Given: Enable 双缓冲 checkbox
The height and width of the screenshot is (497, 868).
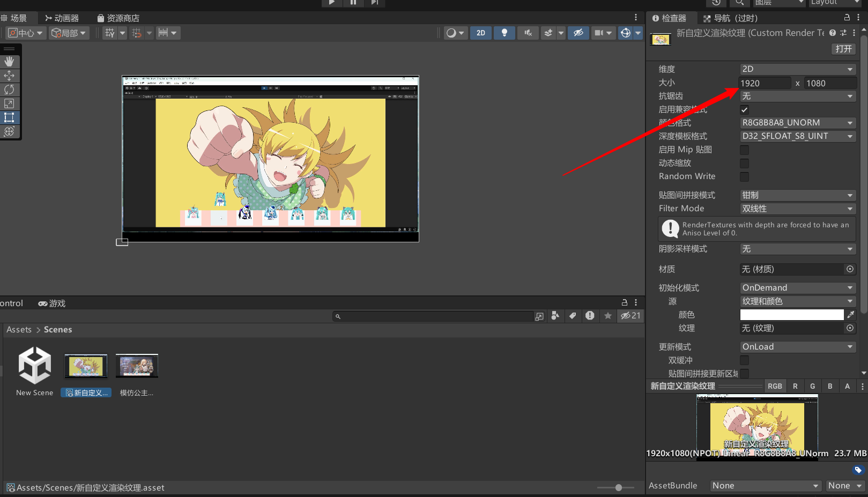Looking at the screenshot, I should tap(744, 360).
